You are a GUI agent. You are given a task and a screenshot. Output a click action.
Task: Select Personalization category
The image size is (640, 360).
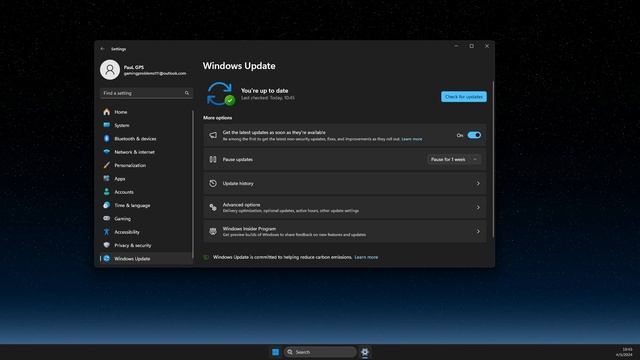coord(146,165)
